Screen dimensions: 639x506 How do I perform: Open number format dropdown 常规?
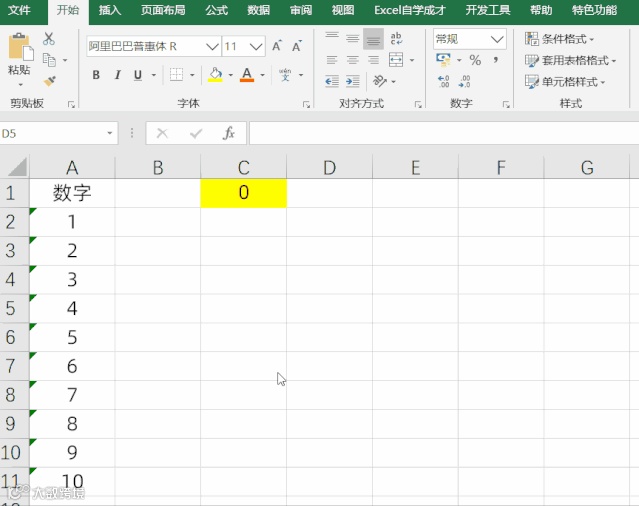click(x=497, y=39)
